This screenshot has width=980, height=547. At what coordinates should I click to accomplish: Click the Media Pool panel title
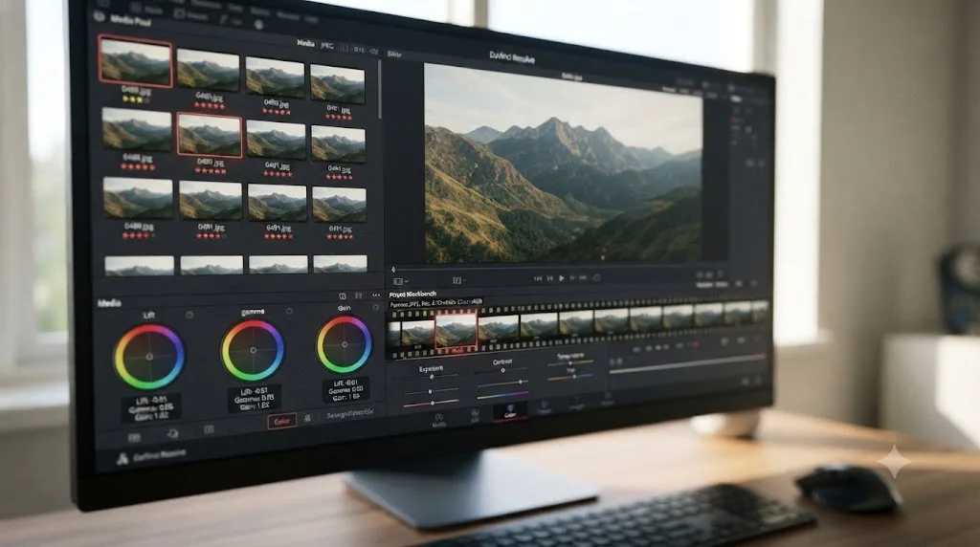pyautogui.click(x=130, y=20)
